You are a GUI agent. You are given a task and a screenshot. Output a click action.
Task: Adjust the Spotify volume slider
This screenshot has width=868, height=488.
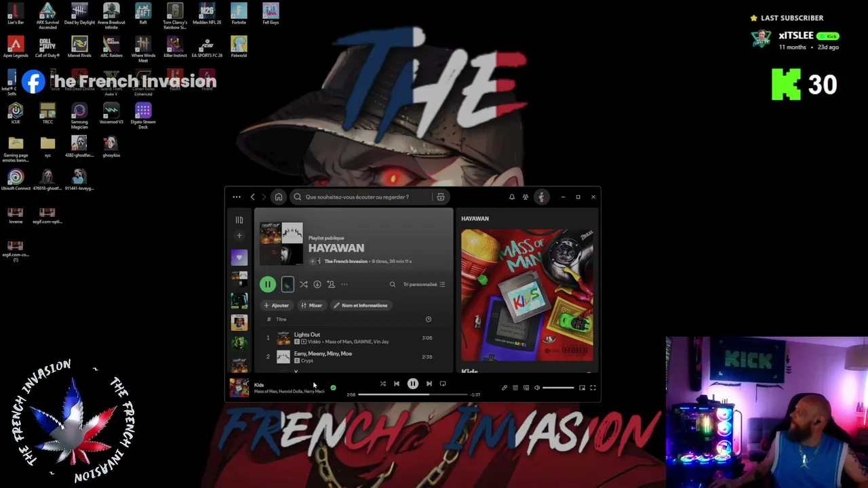[558, 388]
